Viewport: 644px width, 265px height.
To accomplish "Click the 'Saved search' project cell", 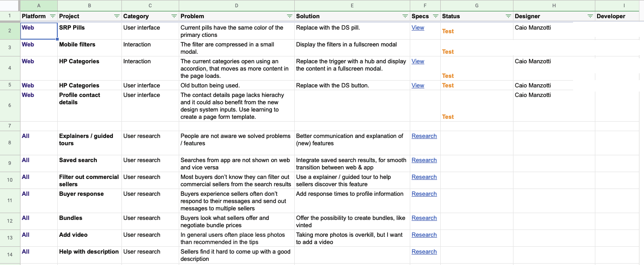I will click(90, 163).
